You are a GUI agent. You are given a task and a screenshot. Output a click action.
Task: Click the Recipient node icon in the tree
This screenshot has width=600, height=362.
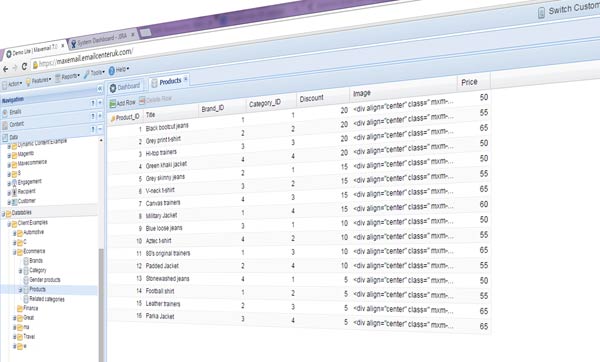(x=15, y=192)
